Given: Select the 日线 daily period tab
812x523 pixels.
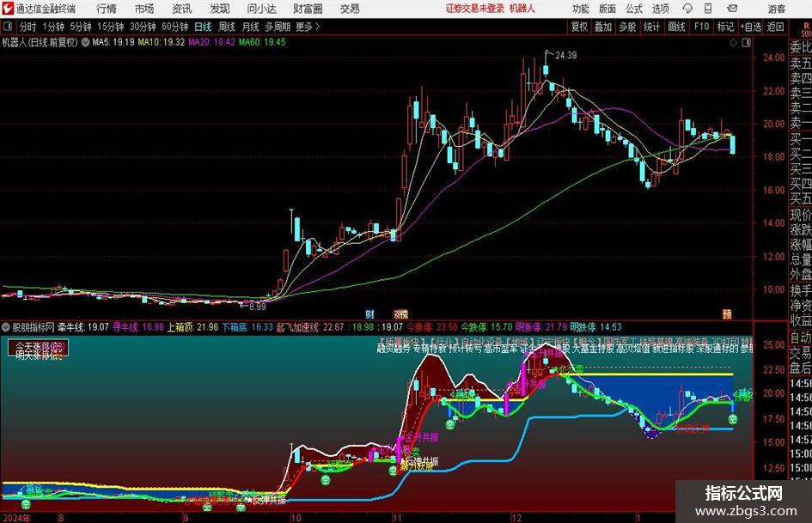Looking at the screenshot, I should [x=203, y=27].
